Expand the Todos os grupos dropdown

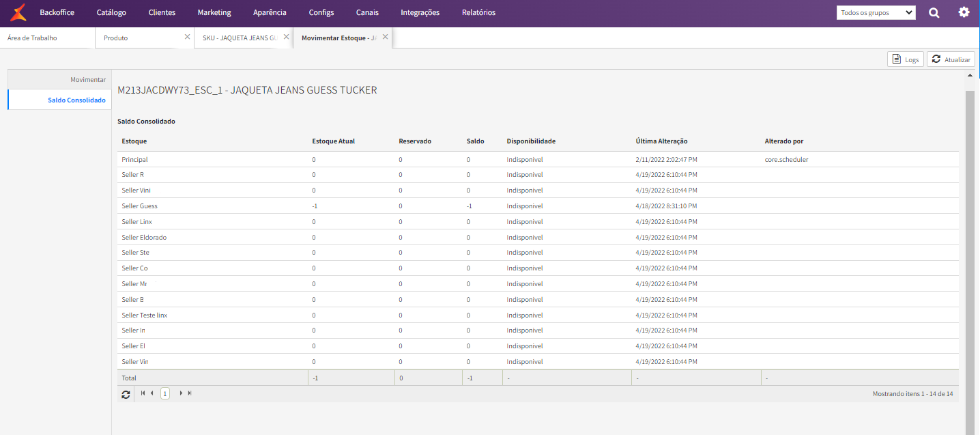tap(876, 12)
